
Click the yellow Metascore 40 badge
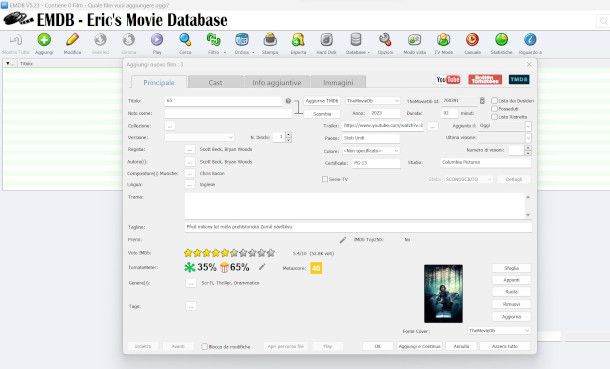point(316,268)
